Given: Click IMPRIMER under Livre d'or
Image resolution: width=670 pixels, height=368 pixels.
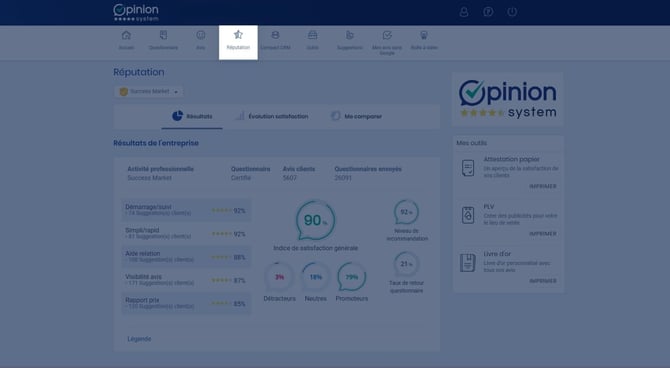Looking at the screenshot, I should (543, 281).
